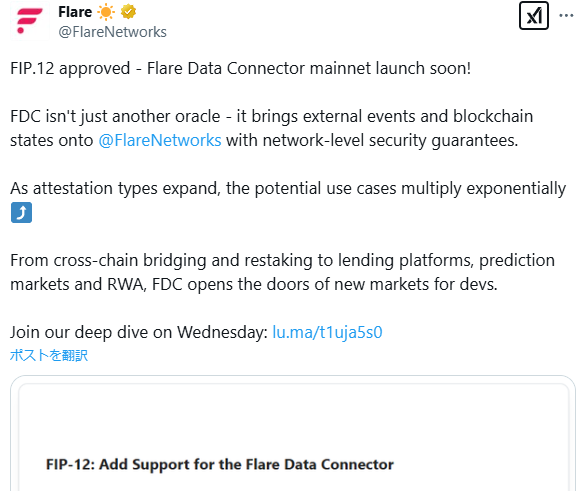Click blank area atop the preview card

293,414
